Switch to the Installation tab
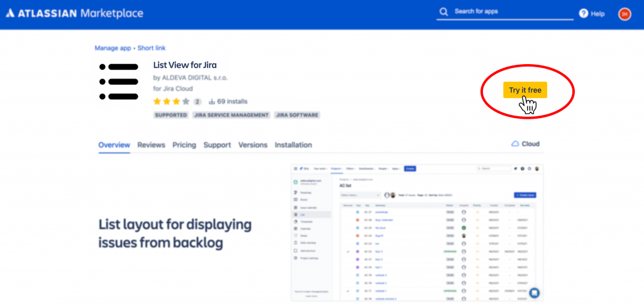 293,145
